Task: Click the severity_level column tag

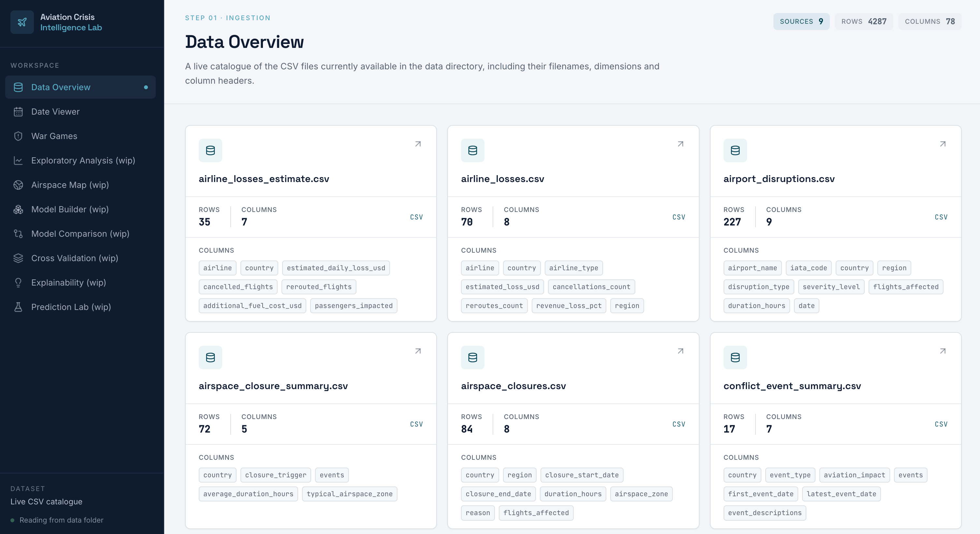Action: (831, 287)
